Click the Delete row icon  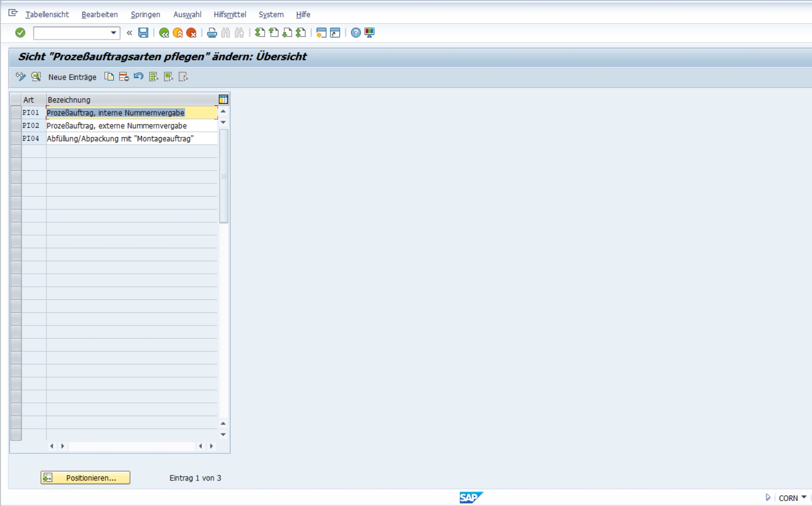(124, 77)
